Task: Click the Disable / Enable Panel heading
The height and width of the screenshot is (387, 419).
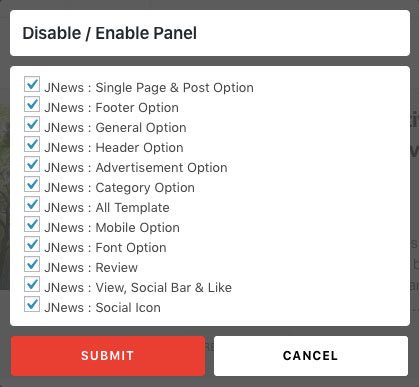Action: (x=110, y=33)
